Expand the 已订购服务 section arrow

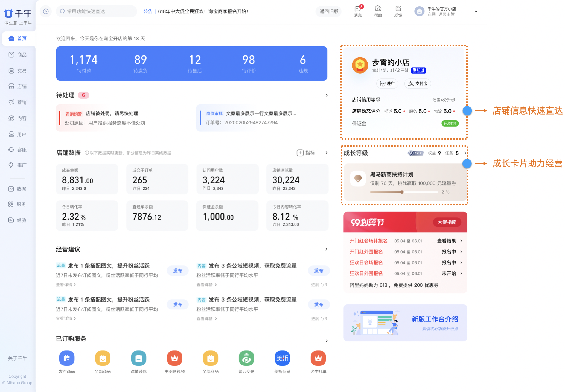coord(327,341)
